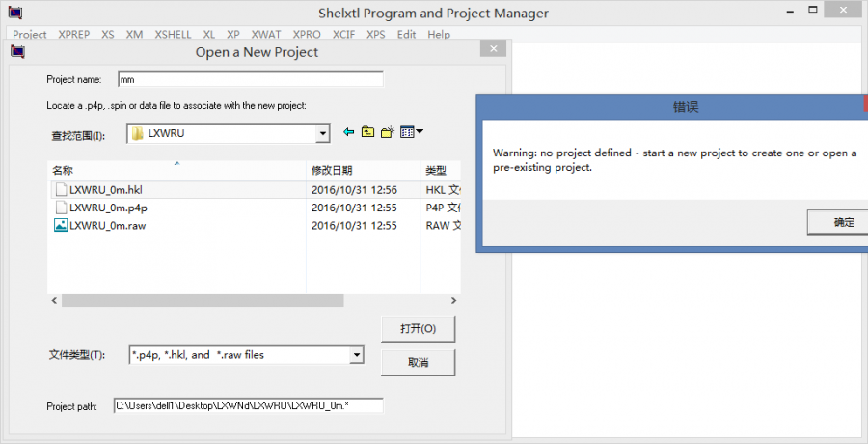The width and height of the screenshot is (868, 444).
Task: Click the Shelxtl app icon in main title bar
Action: point(13,13)
